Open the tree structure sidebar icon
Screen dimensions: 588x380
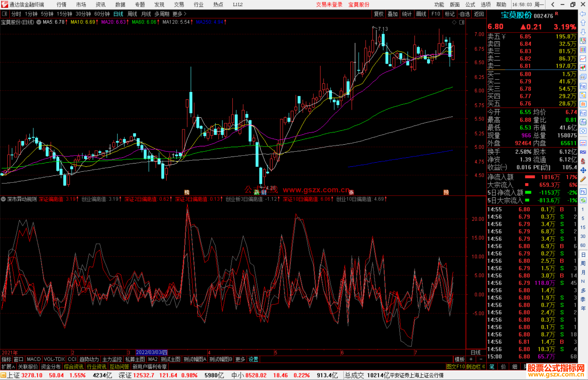(583, 95)
